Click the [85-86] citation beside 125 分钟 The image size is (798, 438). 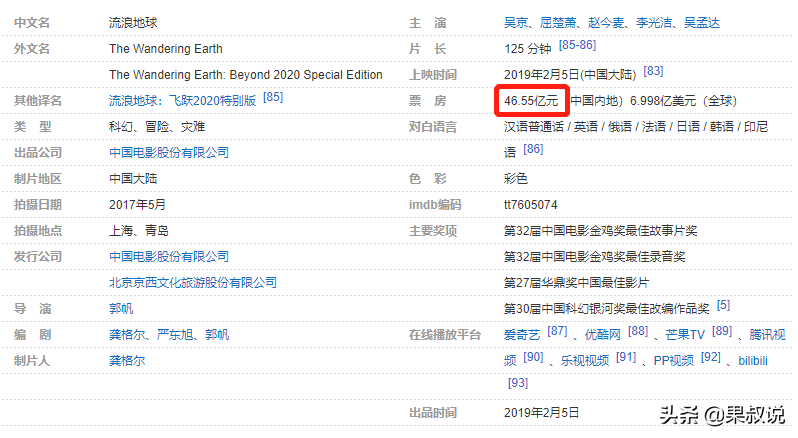pyautogui.click(x=577, y=45)
